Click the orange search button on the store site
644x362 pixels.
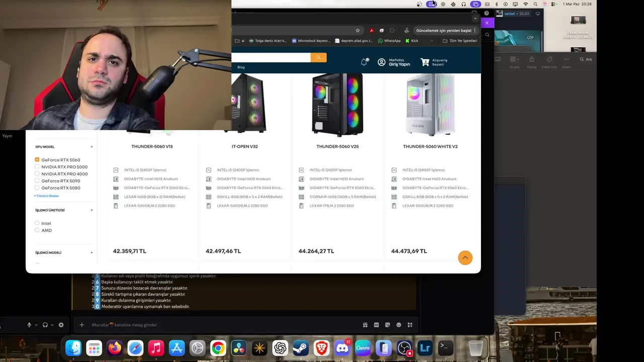click(318, 58)
